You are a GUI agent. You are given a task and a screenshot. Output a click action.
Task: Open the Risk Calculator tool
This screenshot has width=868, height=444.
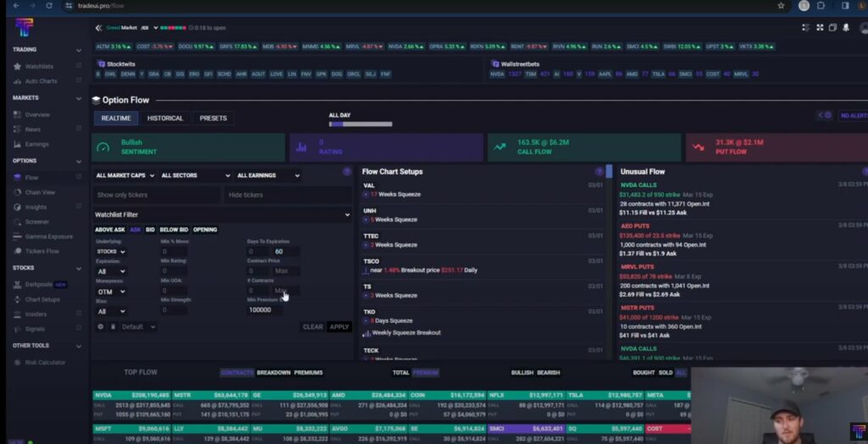pos(45,362)
